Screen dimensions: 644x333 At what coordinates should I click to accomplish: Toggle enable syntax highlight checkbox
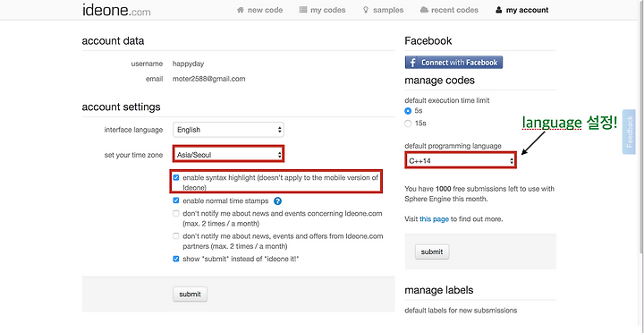click(176, 177)
